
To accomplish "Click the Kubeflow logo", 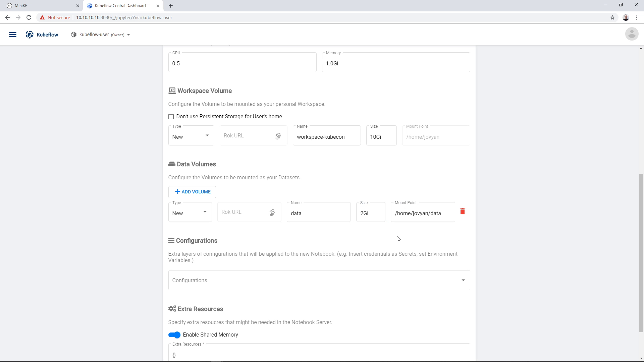I will tap(42, 35).
